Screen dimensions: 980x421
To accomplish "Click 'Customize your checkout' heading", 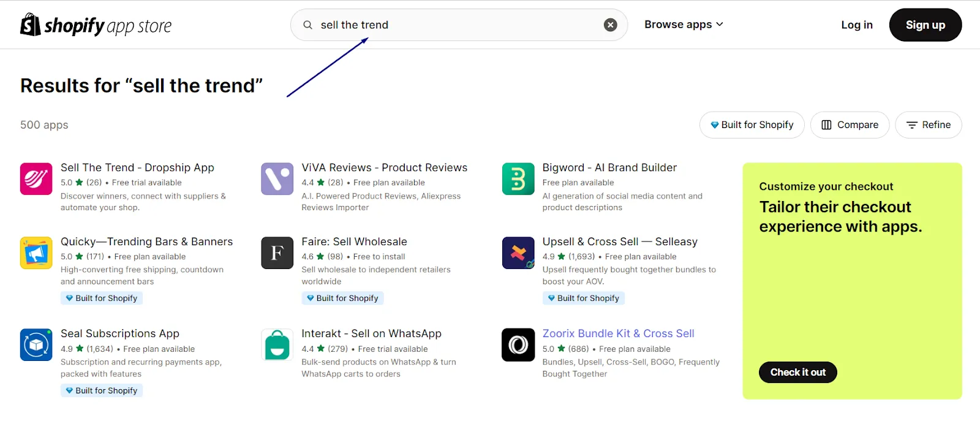I will [826, 186].
